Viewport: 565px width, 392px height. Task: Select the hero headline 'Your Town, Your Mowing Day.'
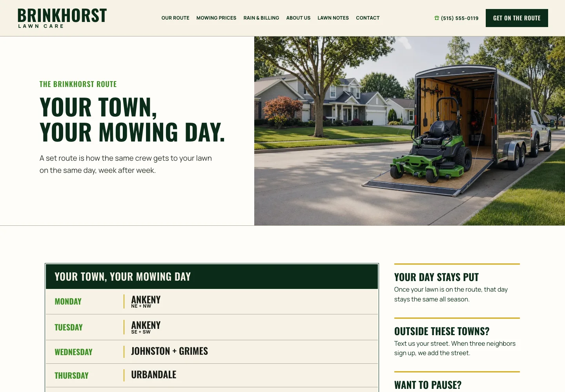(x=133, y=120)
